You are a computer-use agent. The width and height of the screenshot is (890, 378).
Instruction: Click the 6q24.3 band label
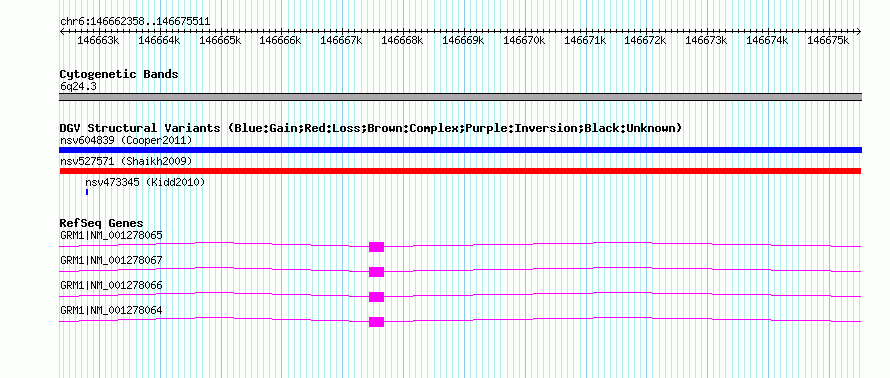(x=78, y=86)
